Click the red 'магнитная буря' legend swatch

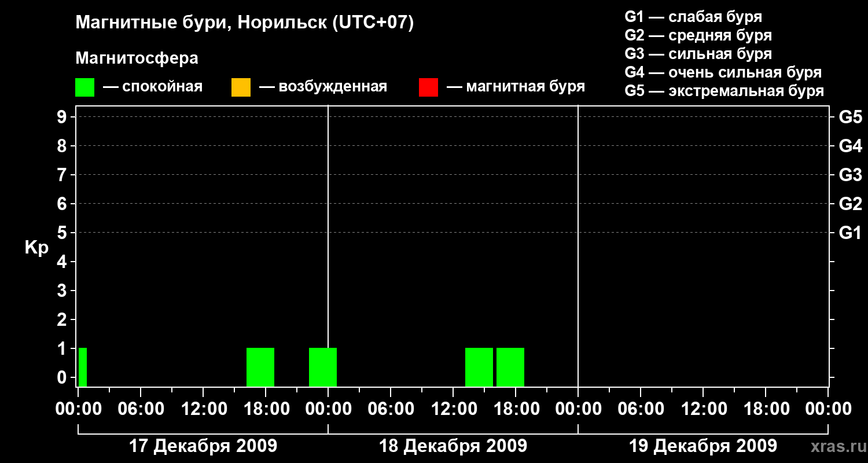(428, 87)
